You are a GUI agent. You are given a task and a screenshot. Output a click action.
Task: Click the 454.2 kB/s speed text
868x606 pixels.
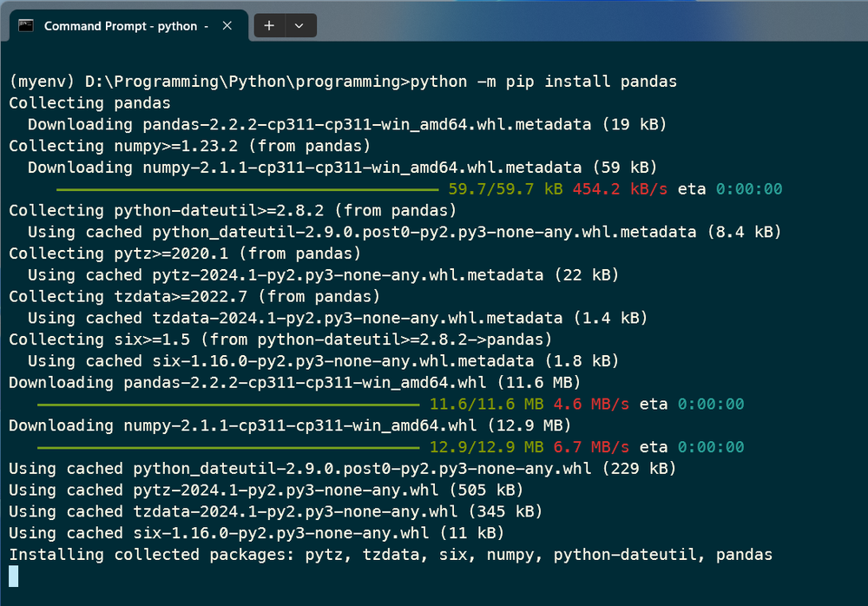point(620,189)
